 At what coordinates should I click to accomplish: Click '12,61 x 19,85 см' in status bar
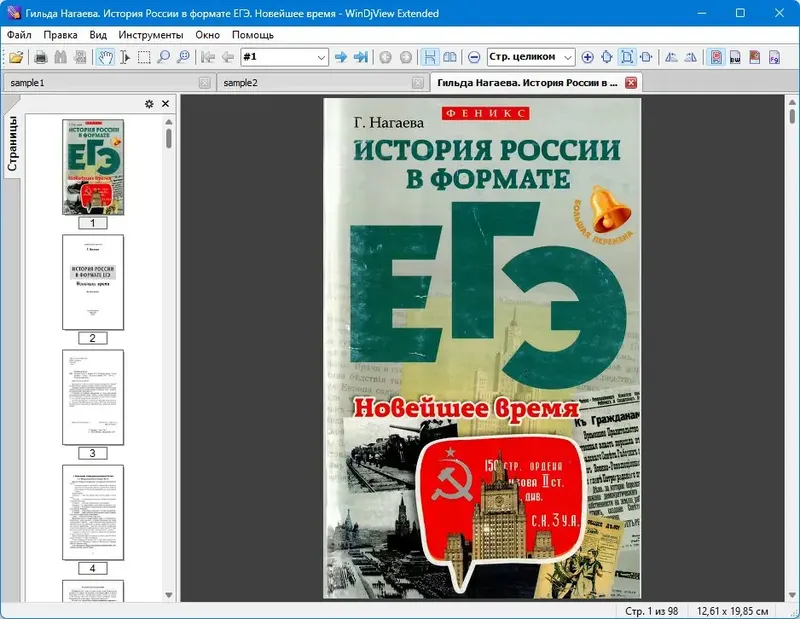pos(732,611)
